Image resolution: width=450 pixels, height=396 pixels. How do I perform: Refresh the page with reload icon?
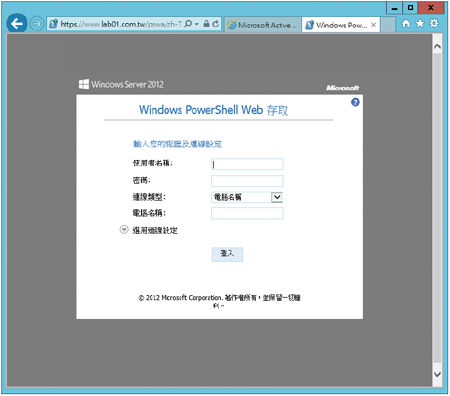216,24
